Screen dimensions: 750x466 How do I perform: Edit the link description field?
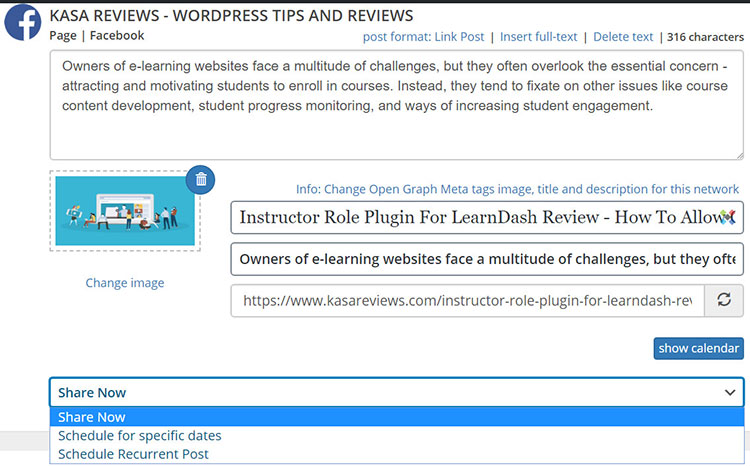(x=487, y=259)
